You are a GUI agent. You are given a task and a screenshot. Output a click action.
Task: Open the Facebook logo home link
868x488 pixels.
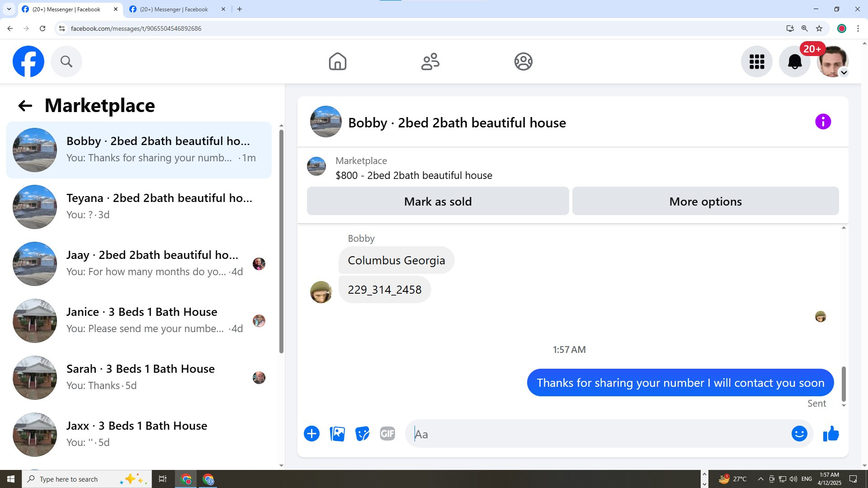(x=28, y=61)
